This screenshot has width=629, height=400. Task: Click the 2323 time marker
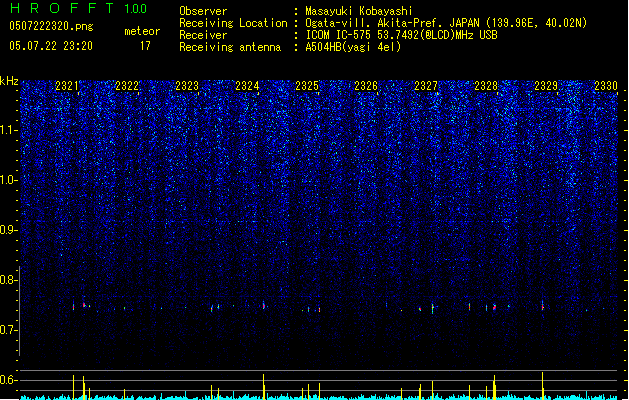187,86
